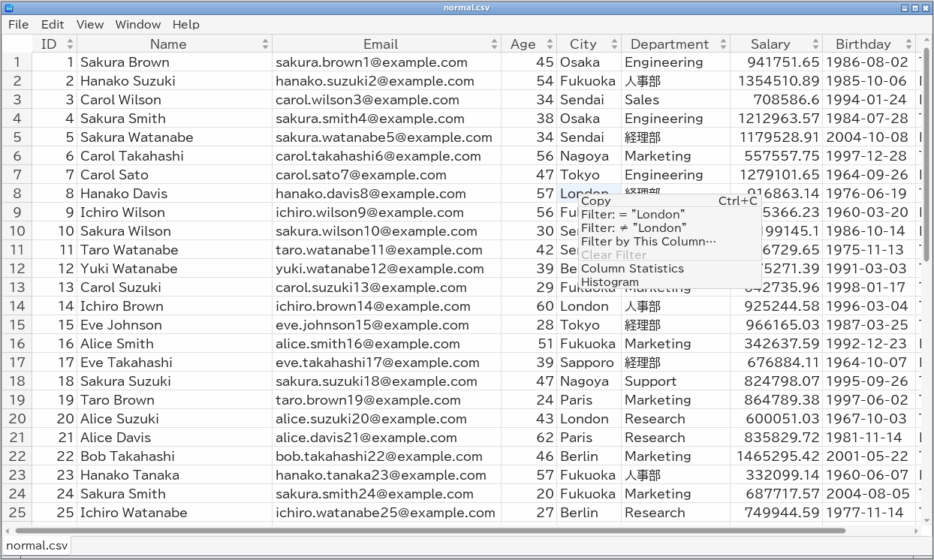Select row header 14

click(x=17, y=306)
